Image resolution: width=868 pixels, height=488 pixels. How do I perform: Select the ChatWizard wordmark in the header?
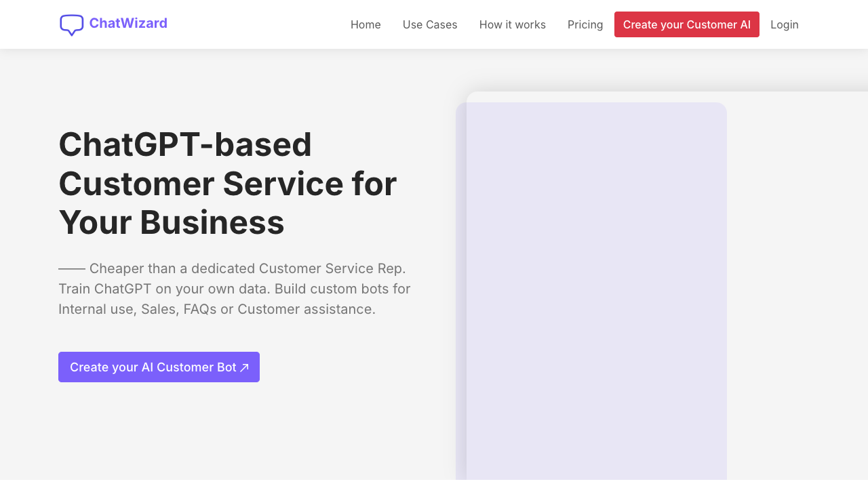tap(127, 23)
